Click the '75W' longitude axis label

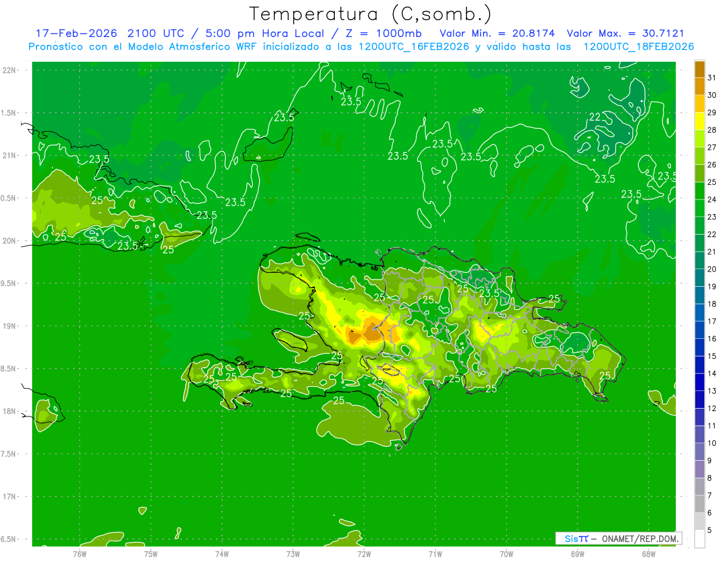(150, 554)
